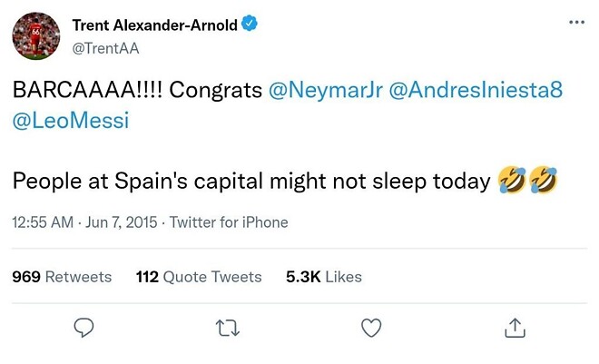This screenshot has height=364, width=599.
Task: Click the reply speech bubble icon
Action: (84, 327)
